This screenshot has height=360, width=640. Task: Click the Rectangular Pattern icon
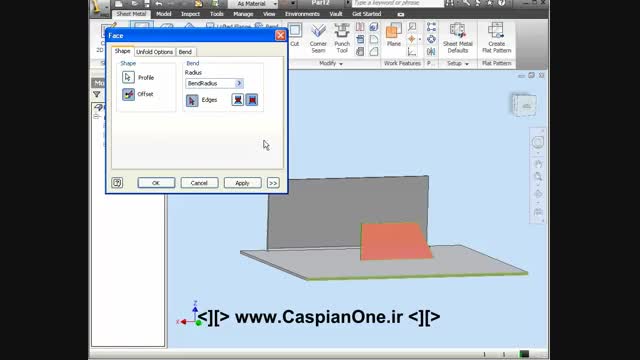point(431,27)
